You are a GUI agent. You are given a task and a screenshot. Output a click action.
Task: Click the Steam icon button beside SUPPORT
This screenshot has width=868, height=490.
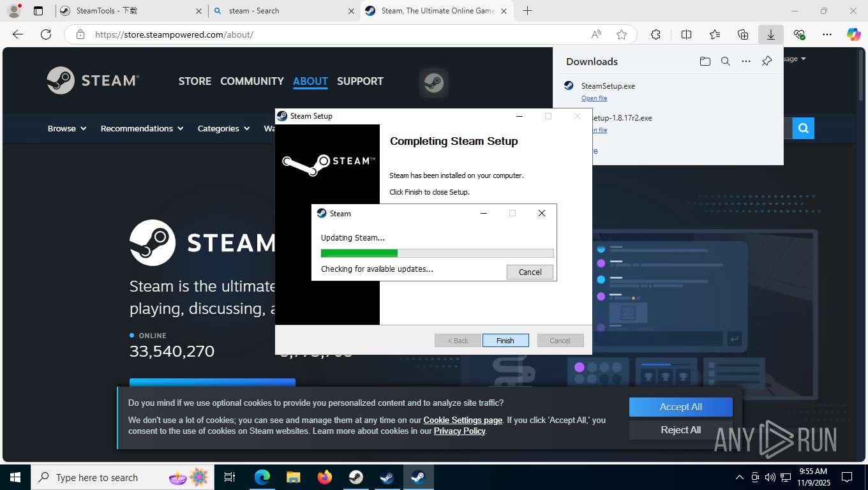click(x=434, y=83)
